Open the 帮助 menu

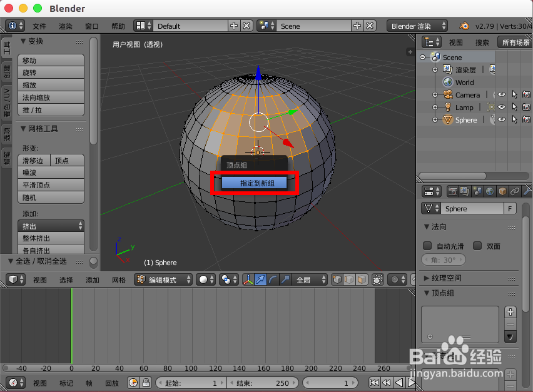[118, 26]
